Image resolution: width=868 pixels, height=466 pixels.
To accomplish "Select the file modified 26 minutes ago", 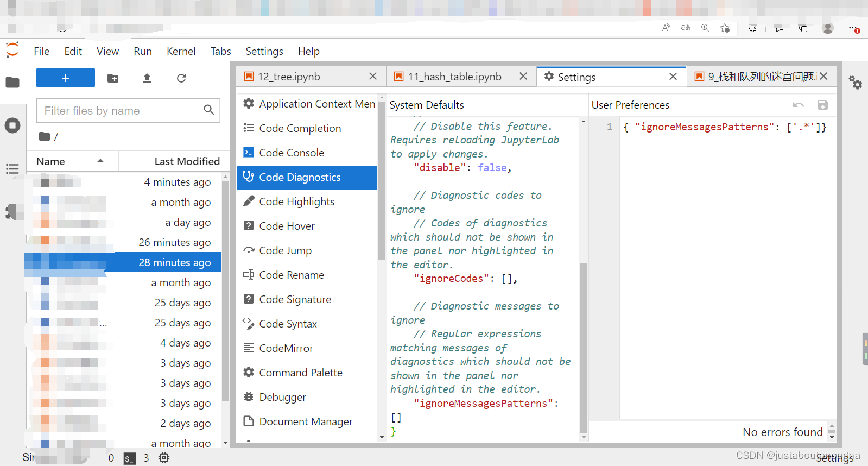I will [x=123, y=242].
